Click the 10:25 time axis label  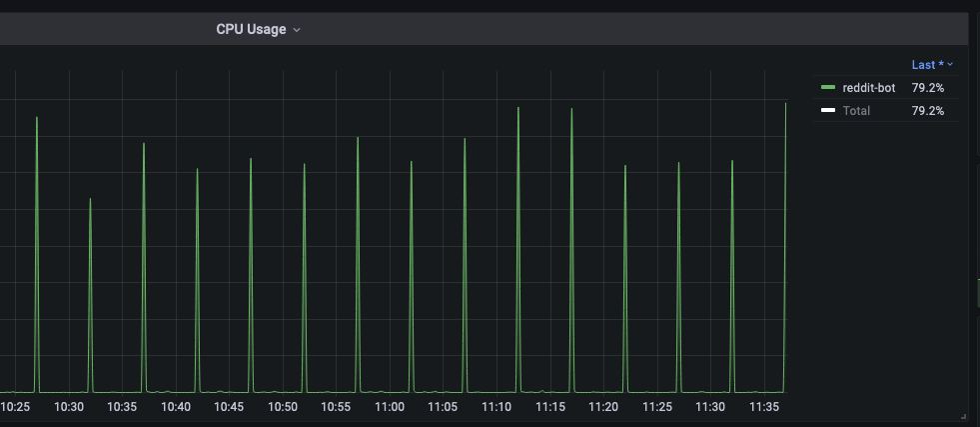point(15,407)
